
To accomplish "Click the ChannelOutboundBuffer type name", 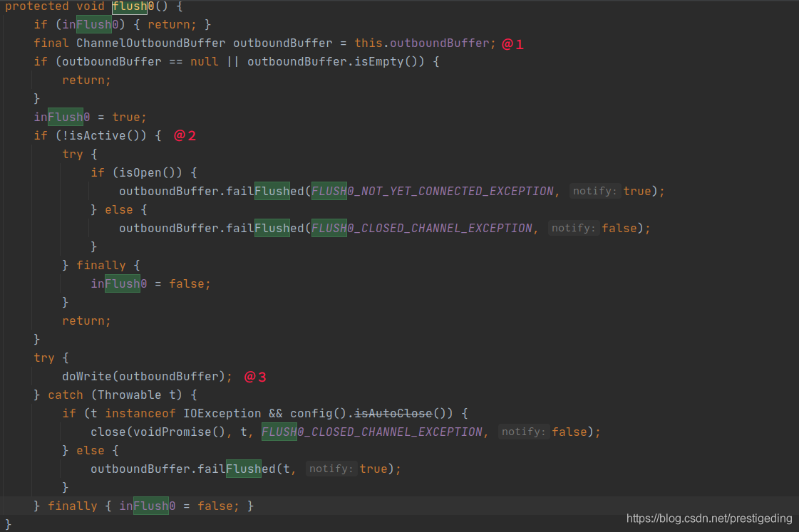I will 151,43.
